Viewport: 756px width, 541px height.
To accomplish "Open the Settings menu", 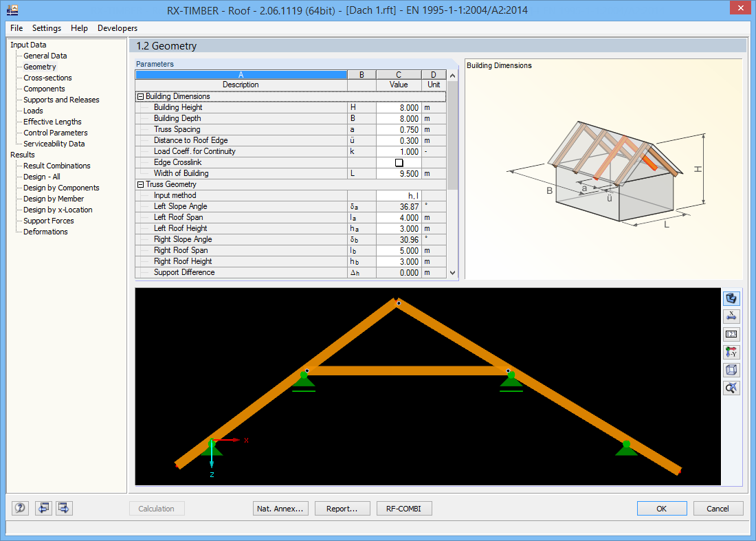I will click(46, 28).
